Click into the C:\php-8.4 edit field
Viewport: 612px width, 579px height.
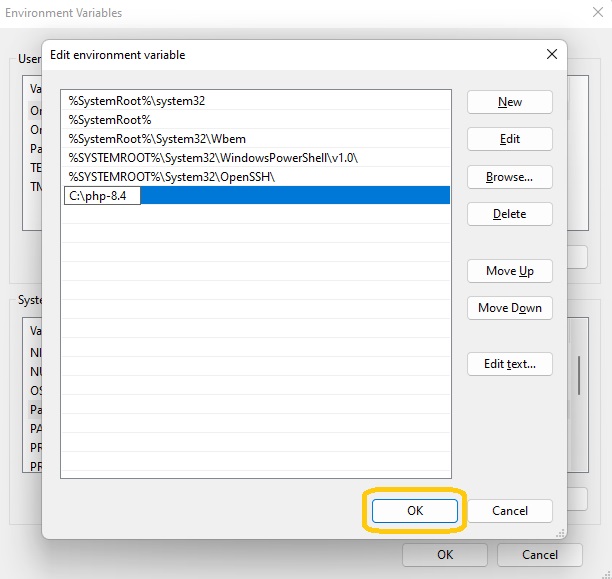coord(102,196)
